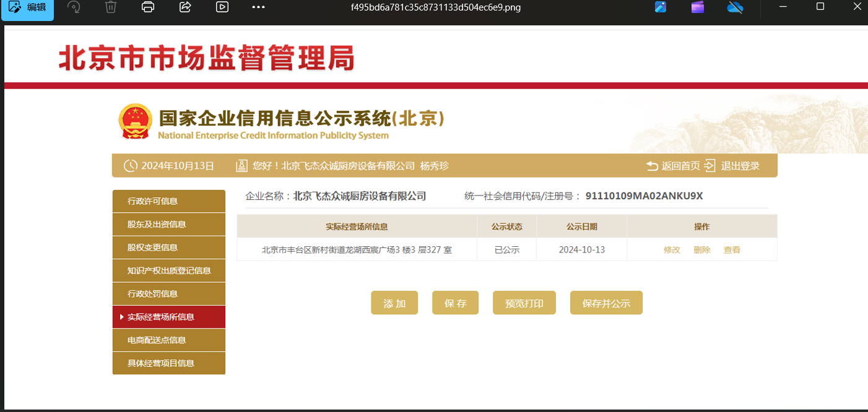
Task: Click the clock icon beside the date
Action: click(x=130, y=166)
